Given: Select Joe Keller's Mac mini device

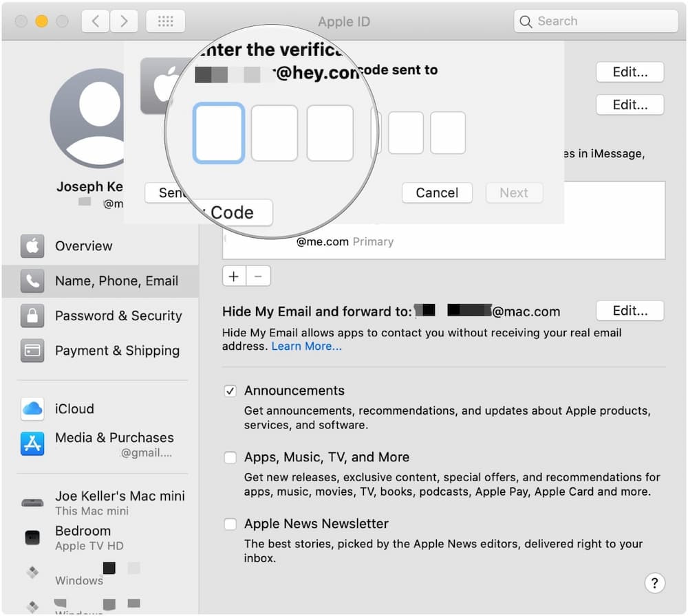Looking at the screenshot, I should point(119,503).
